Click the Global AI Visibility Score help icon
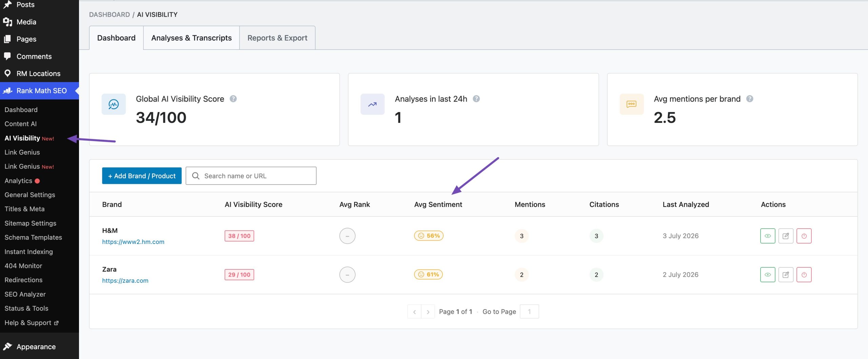The height and width of the screenshot is (359, 868). 233,99
